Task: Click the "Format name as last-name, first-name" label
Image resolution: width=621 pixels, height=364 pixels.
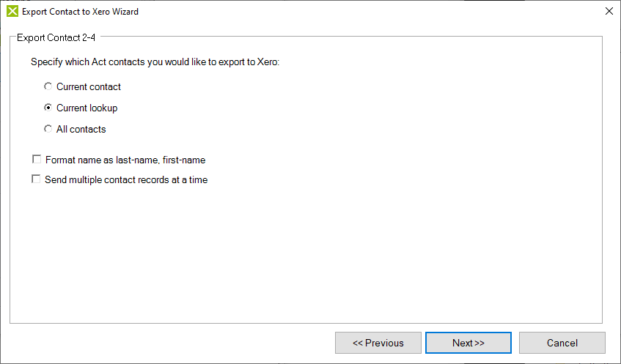Action: [125, 160]
